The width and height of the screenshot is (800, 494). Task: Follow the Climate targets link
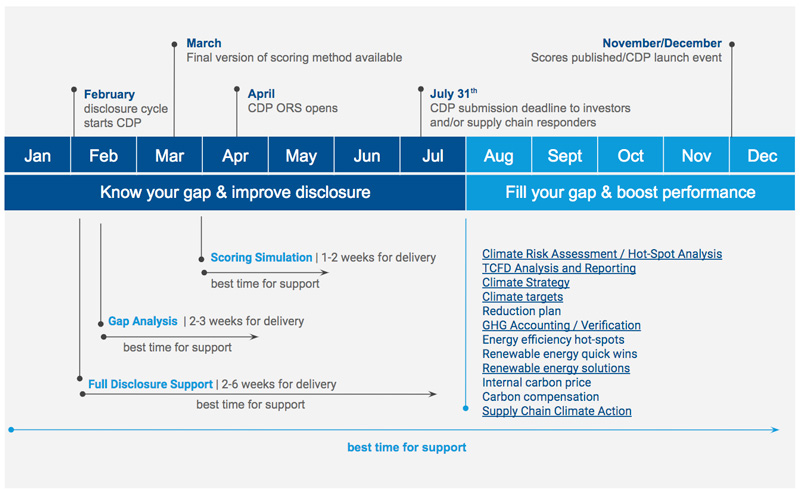click(x=522, y=297)
